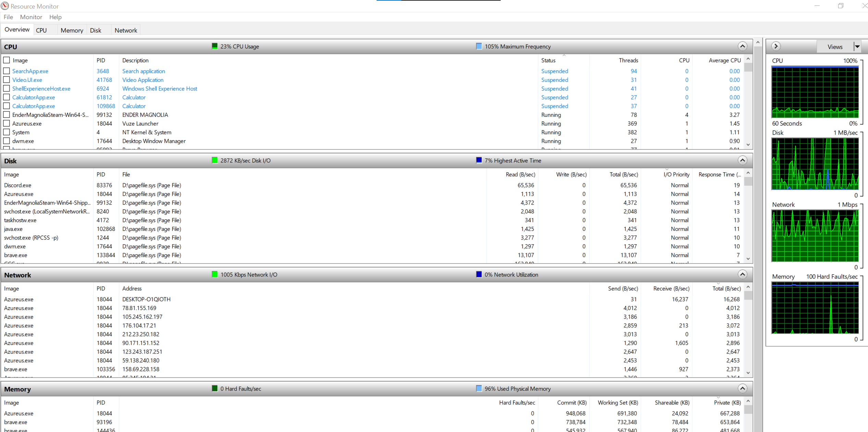Select taskhostw.exe row in Disk table

coord(373,220)
